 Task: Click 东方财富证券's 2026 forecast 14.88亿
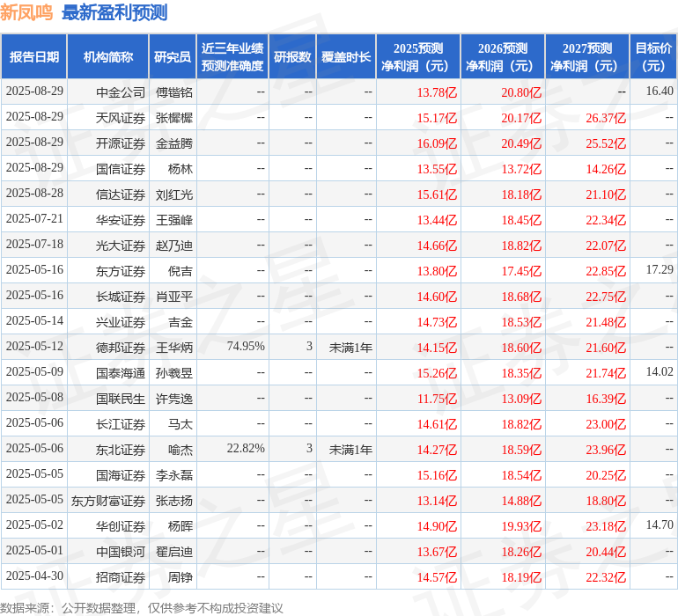point(521,500)
